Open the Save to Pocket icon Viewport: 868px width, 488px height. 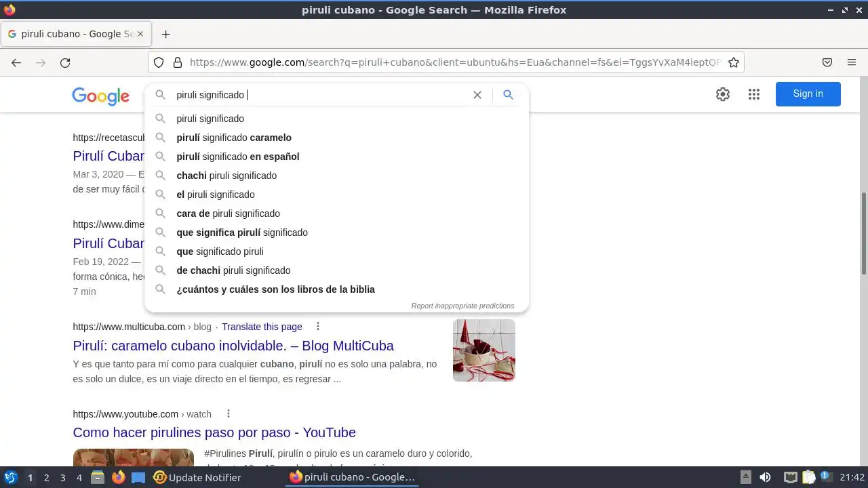(827, 62)
